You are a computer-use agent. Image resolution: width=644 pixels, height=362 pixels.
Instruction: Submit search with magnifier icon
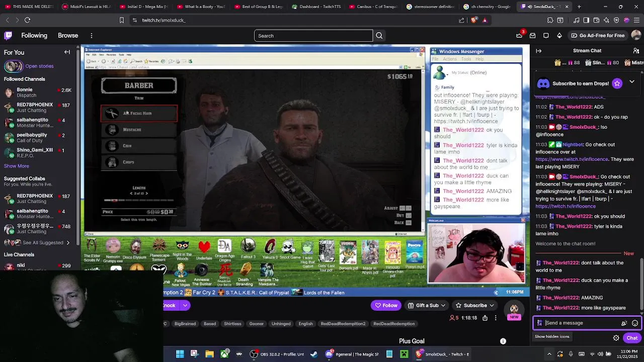pyautogui.click(x=379, y=36)
